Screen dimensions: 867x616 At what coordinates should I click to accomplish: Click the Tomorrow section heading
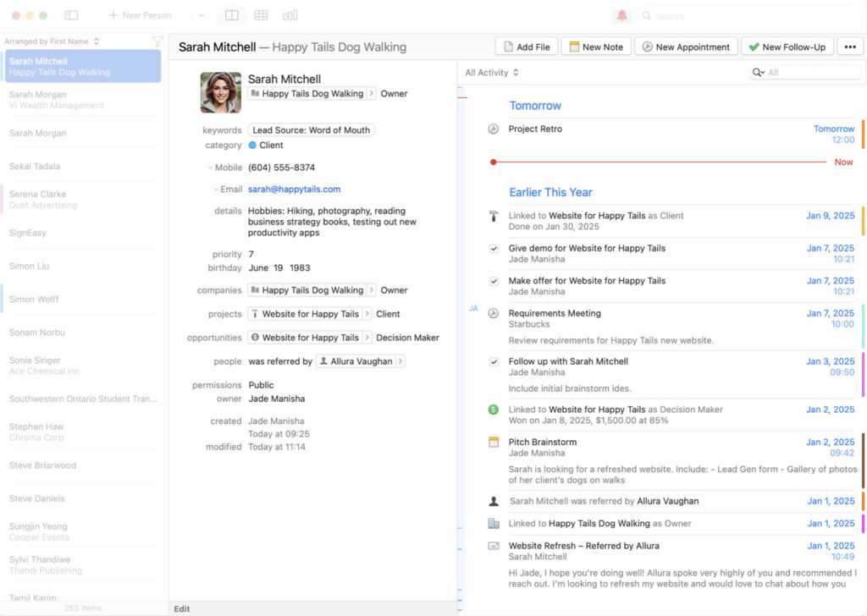[x=535, y=106]
